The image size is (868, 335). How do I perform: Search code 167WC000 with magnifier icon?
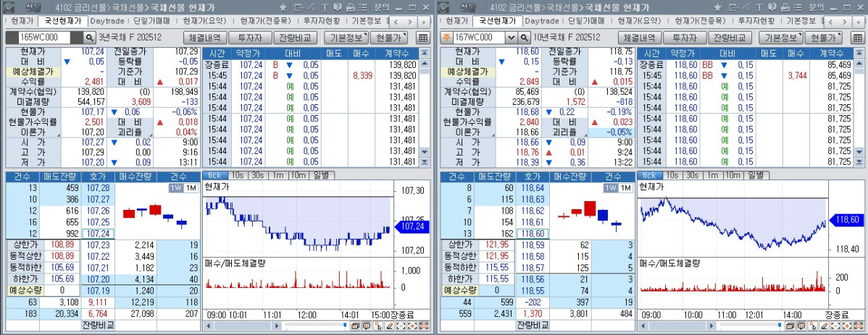coord(525,38)
